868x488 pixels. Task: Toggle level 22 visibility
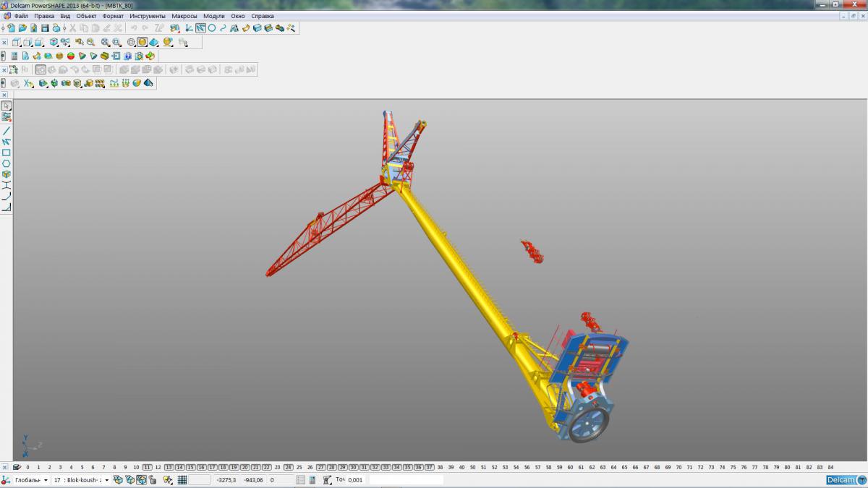click(266, 467)
